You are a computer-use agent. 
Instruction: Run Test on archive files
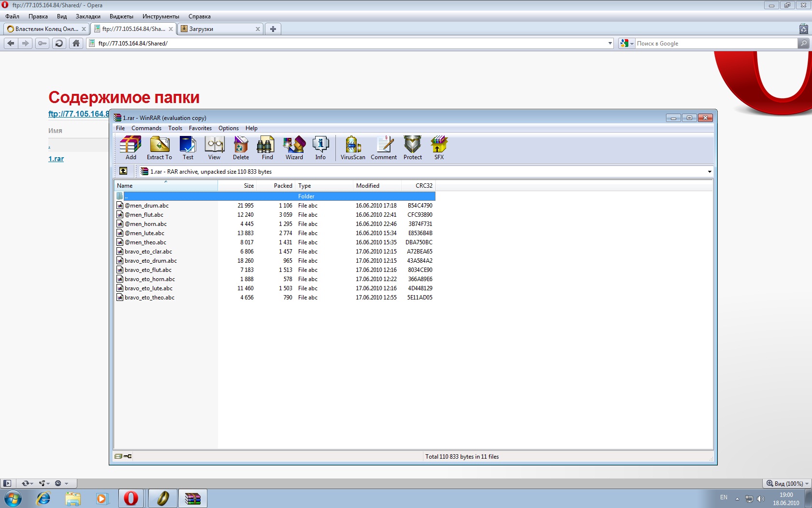tap(188, 148)
